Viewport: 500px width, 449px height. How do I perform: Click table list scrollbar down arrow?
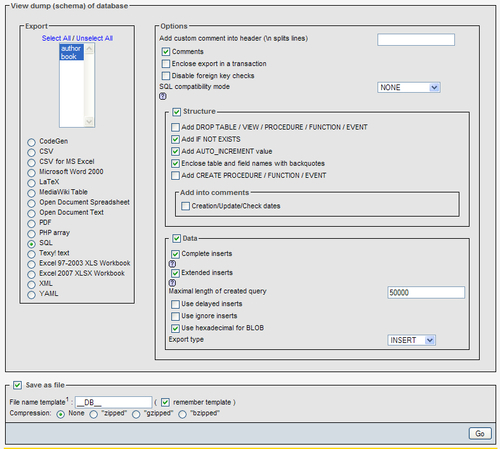89,121
